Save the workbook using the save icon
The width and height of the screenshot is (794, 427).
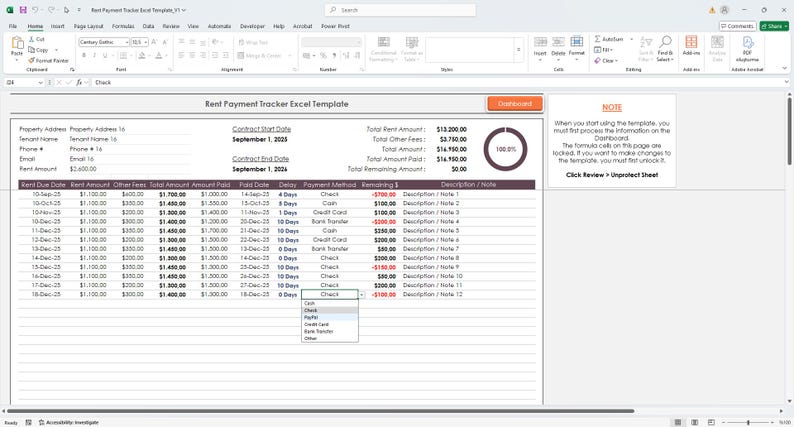(x=23, y=10)
